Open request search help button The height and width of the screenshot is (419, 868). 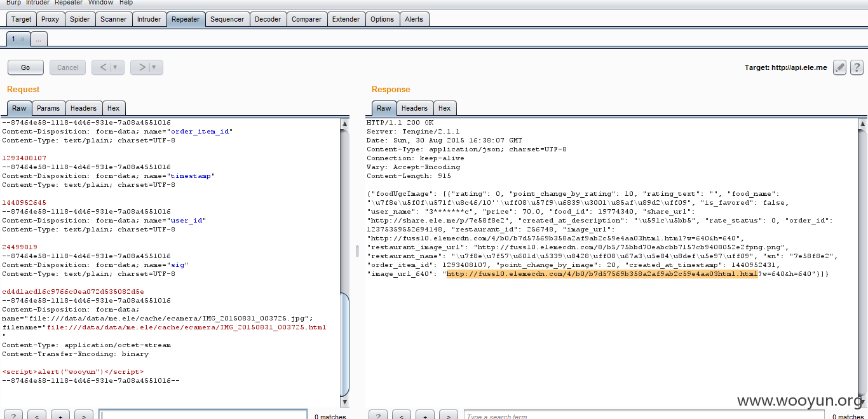13,415
